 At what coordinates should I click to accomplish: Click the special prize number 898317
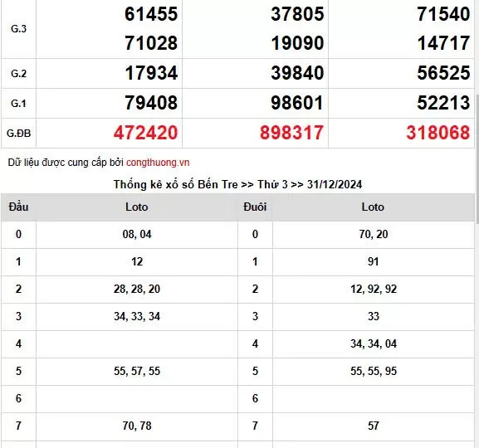click(291, 133)
